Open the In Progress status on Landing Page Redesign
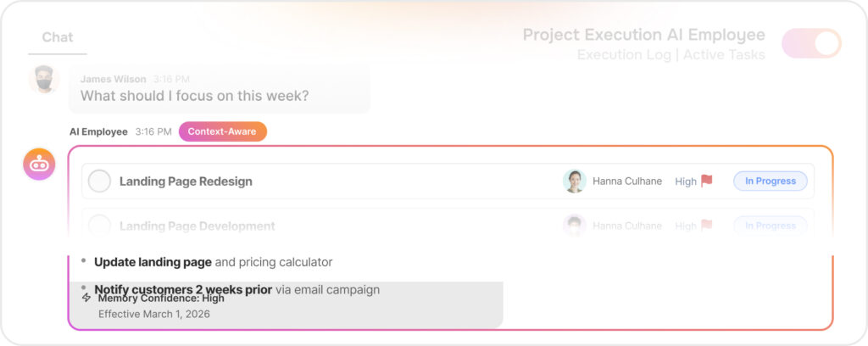Viewport: 868px width, 346px height. [770, 181]
